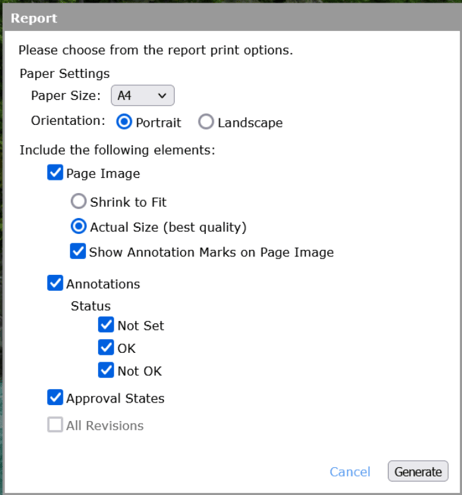
Task: Click the Cancel link
Action: [350, 472]
